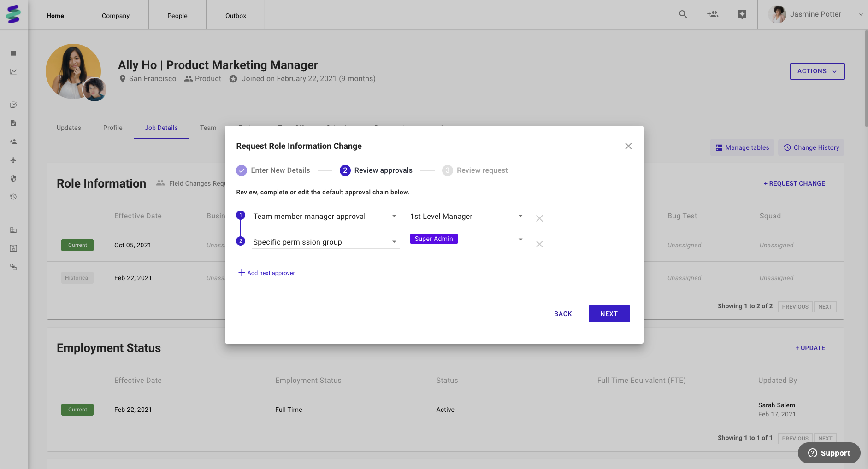Click the NEXT button in dialog

point(608,314)
